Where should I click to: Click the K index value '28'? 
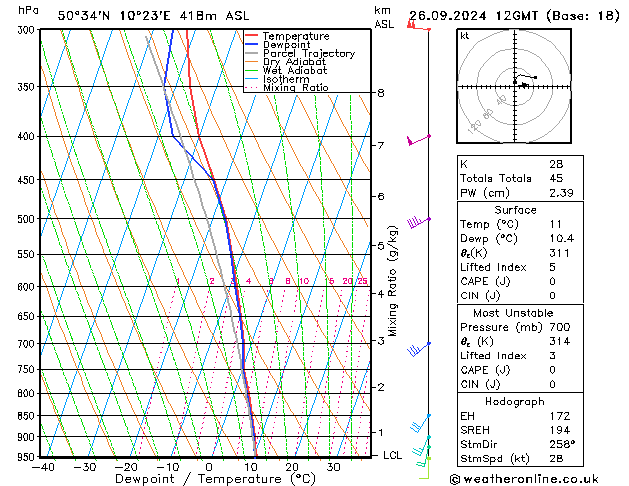(556, 164)
